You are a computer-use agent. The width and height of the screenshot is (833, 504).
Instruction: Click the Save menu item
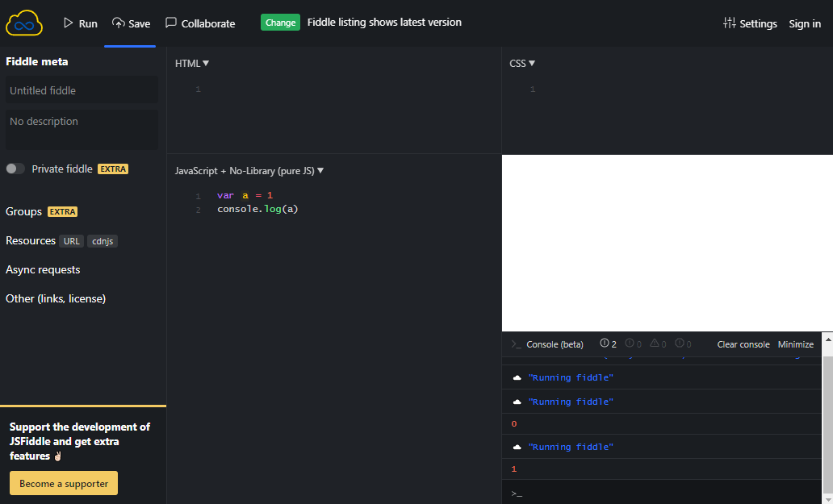pyautogui.click(x=131, y=23)
